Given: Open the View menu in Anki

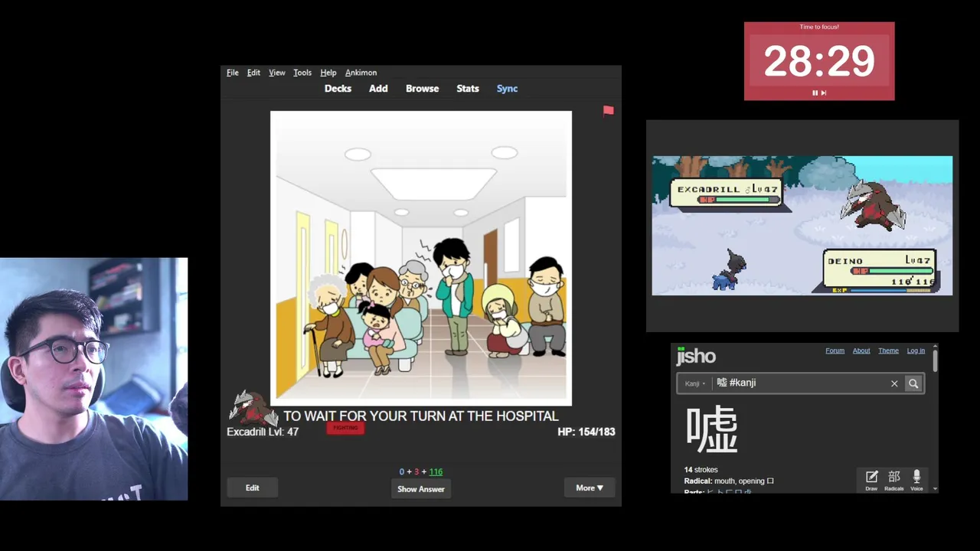Looking at the screenshot, I should point(276,73).
